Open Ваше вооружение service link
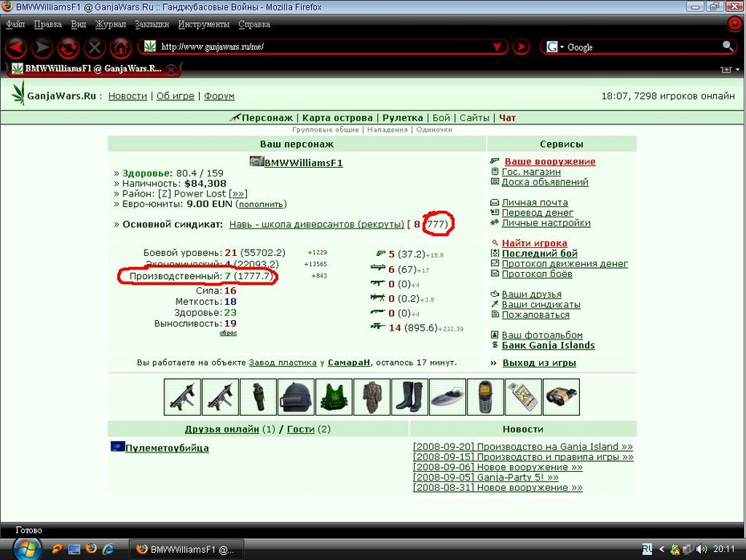Viewport: 746px width, 560px height. [x=550, y=162]
